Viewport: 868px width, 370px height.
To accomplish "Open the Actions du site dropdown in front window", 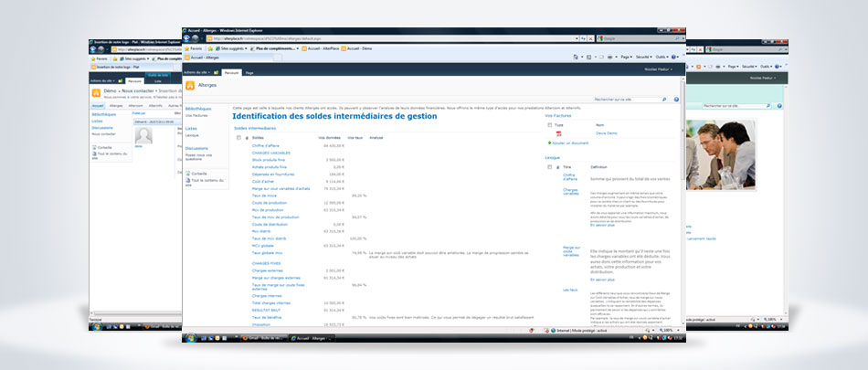I will pyautogui.click(x=197, y=72).
